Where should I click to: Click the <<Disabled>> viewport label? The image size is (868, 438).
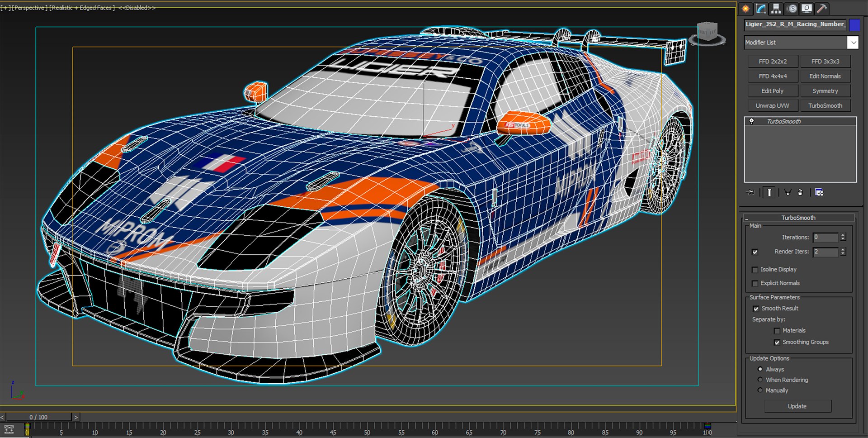[137, 8]
